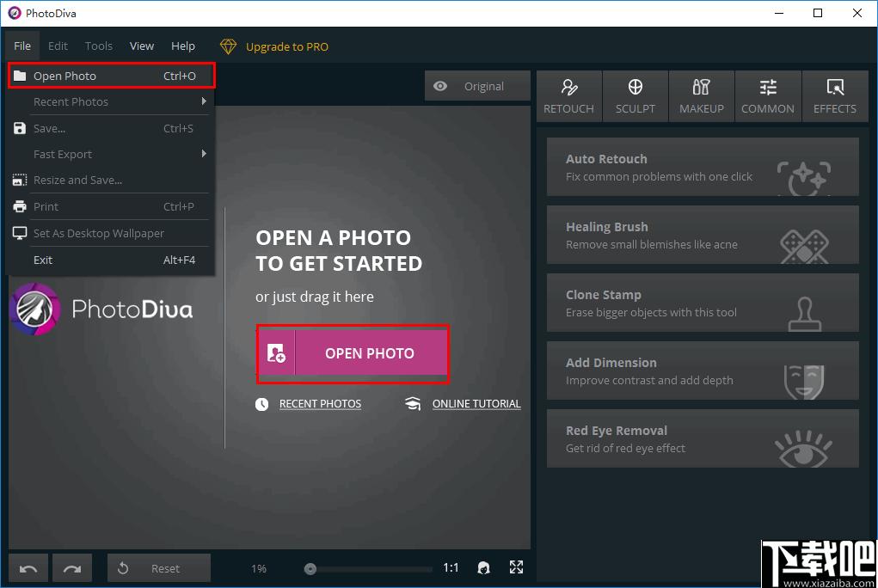Click the 1:1 actual size button

click(x=451, y=568)
